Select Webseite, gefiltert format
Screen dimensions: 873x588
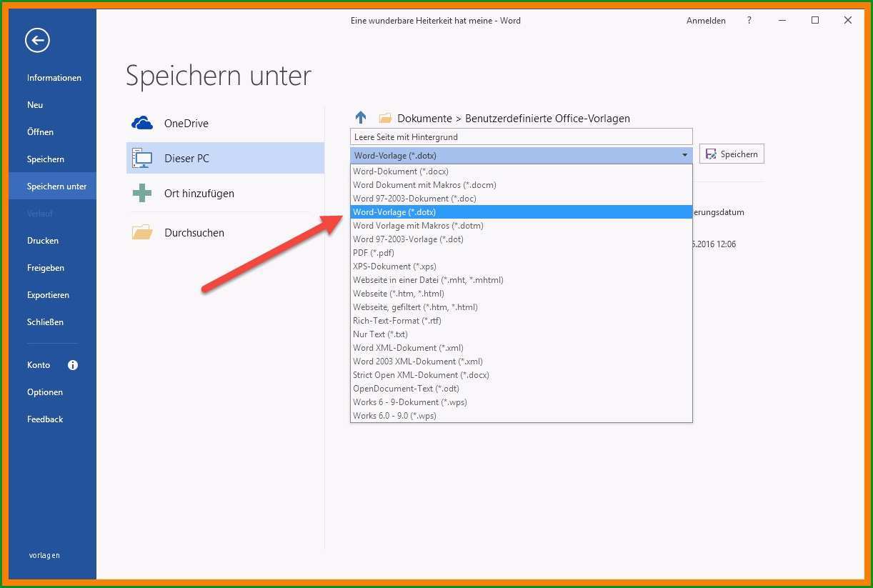(x=522, y=307)
